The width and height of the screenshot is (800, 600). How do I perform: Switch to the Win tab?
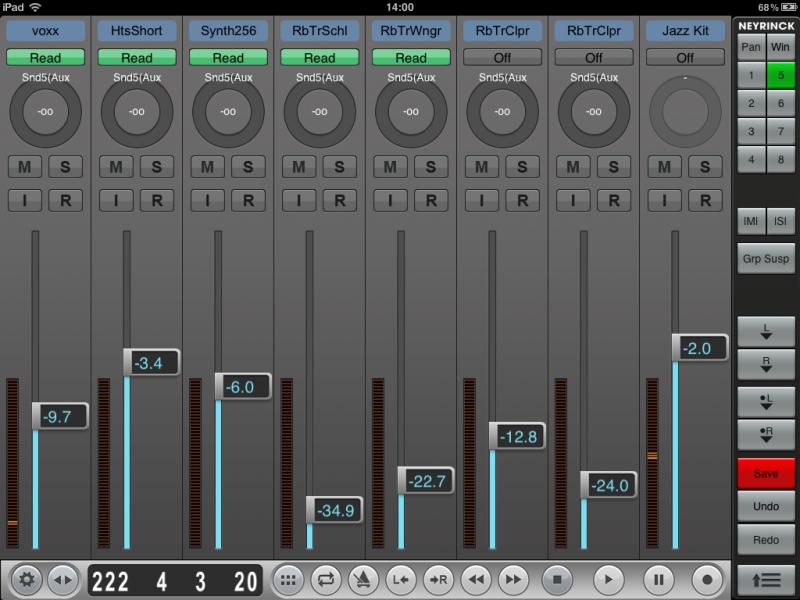[x=781, y=47]
